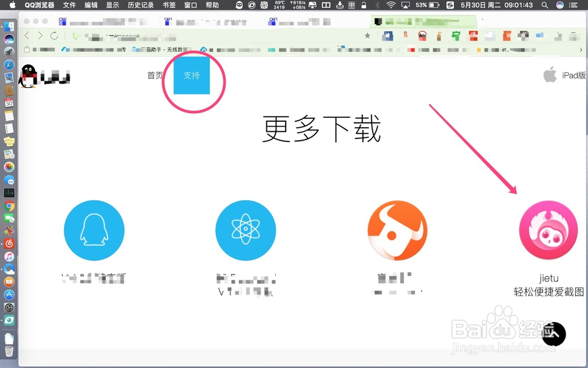Open the 历史记录 menu
This screenshot has height=368, width=588.
[140, 5]
